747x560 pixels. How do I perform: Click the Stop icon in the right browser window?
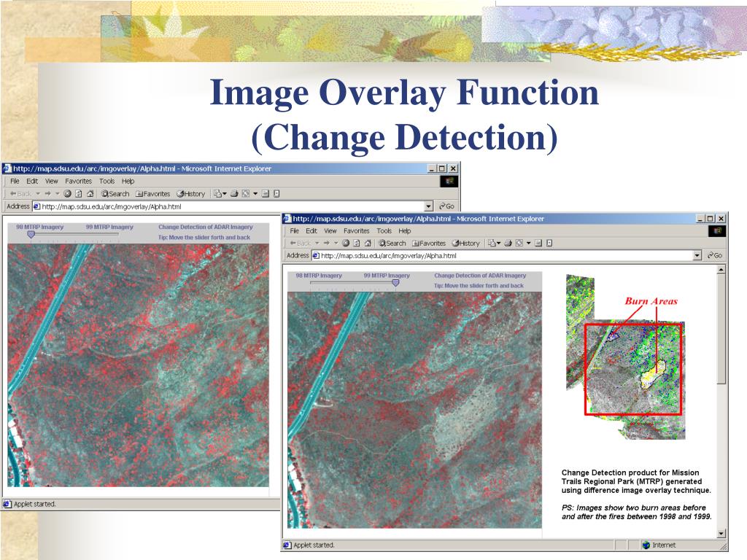click(346, 244)
